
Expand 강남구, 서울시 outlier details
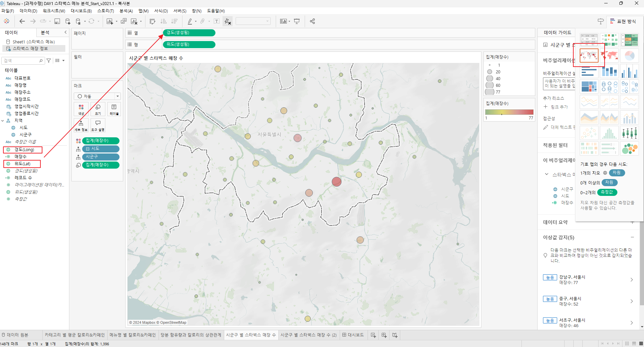click(632, 280)
